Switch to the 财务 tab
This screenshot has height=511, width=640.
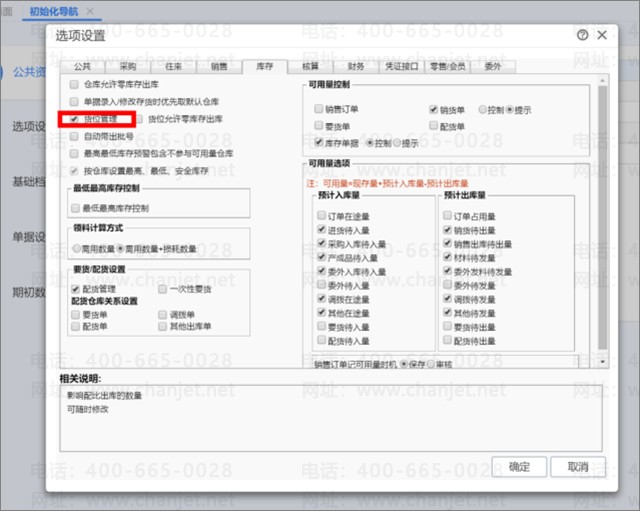tap(356, 67)
